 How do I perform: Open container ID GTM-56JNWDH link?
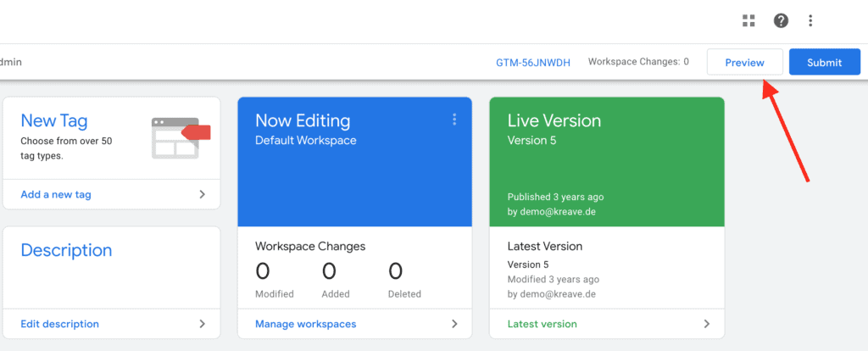(x=533, y=63)
